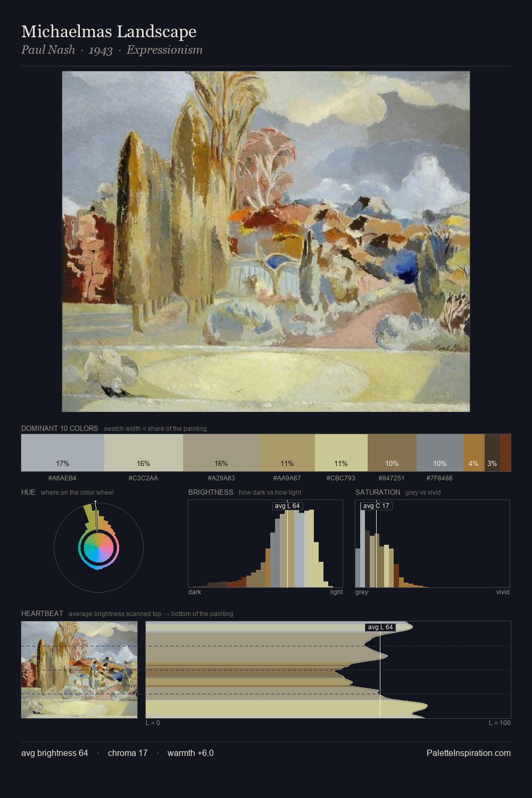
Task: Click the avg L 64 label in brightness histogram
Action: pyautogui.click(x=287, y=505)
